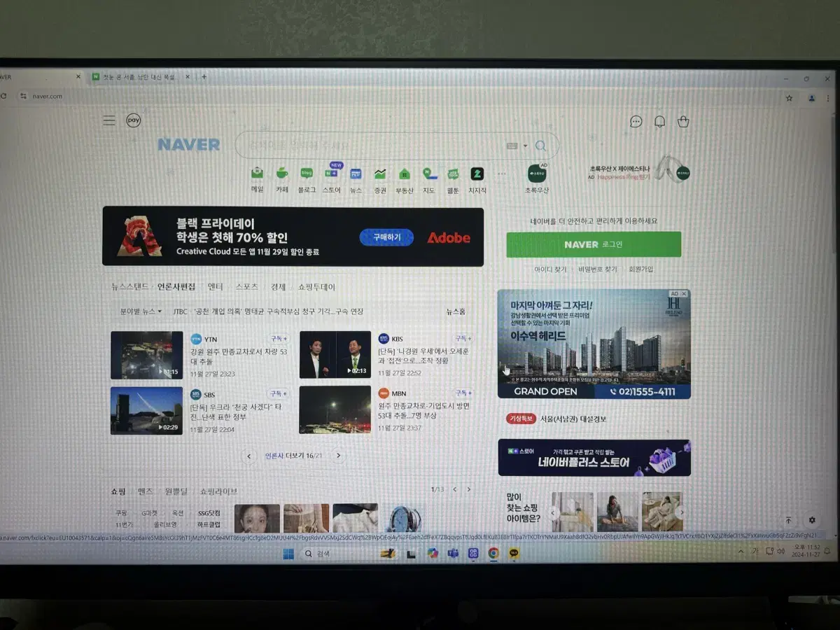The width and height of the screenshot is (840, 630).
Task: Expand the search box autocomplete arrow
Action: coord(525,146)
